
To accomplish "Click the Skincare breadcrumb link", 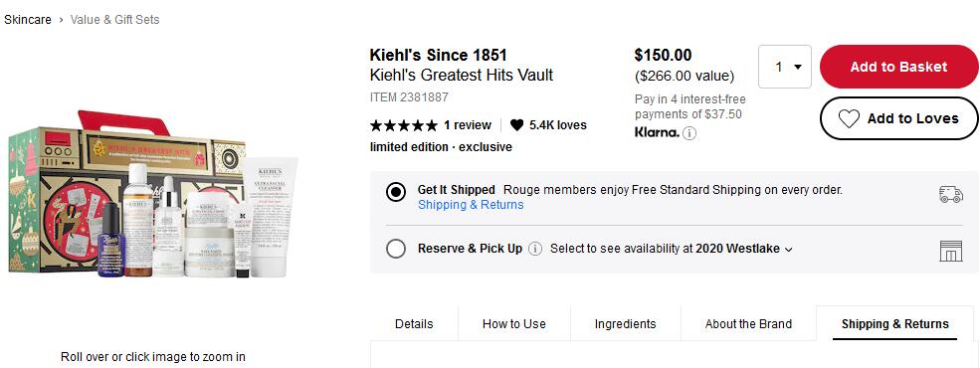I will 28,19.
